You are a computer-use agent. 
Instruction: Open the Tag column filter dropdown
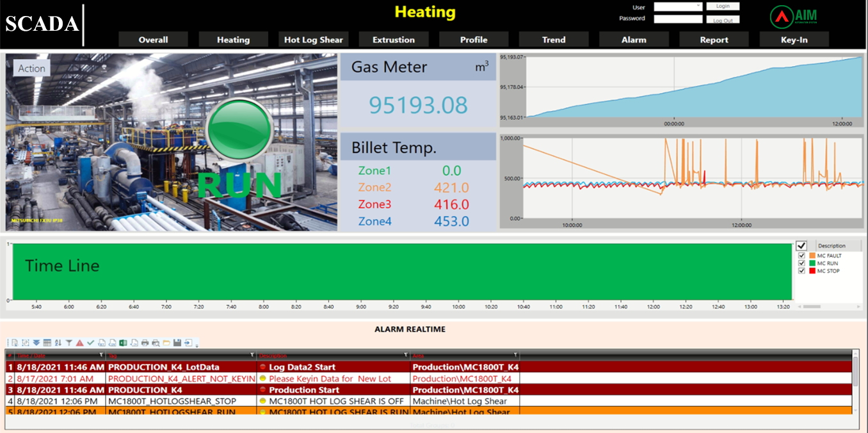pyautogui.click(x=253, y=355)
